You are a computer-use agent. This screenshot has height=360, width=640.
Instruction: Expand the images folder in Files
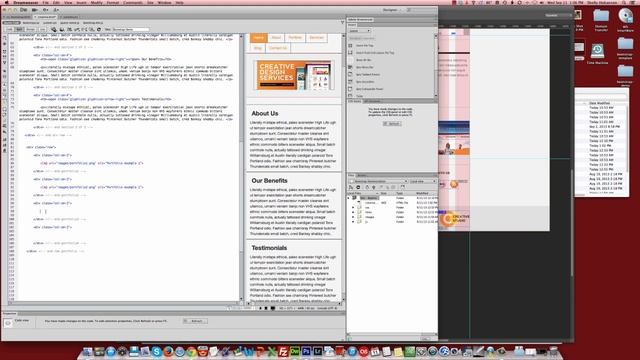click(353, 217)
